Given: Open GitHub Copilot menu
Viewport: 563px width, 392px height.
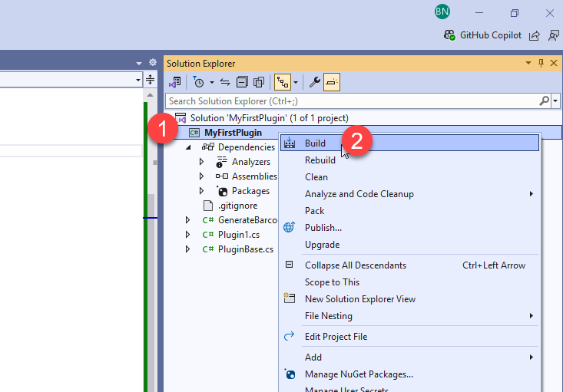Looking at the screenshot, I should pyautogui.click(x=482, y=35).
